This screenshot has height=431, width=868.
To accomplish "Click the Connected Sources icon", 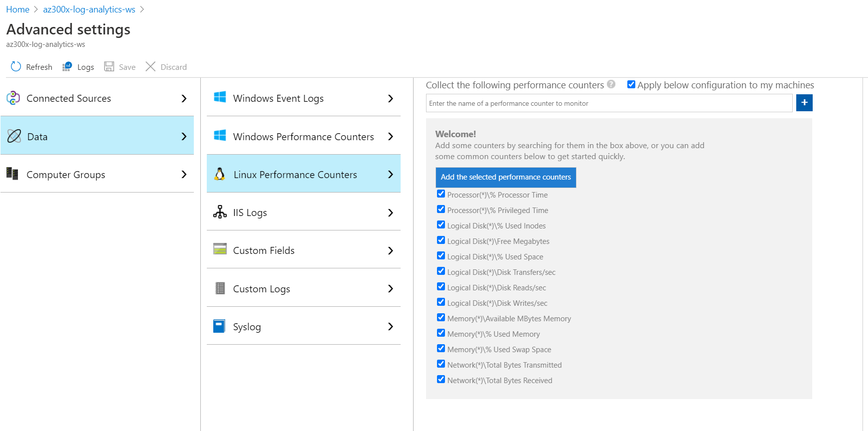I will pos(13,98).
